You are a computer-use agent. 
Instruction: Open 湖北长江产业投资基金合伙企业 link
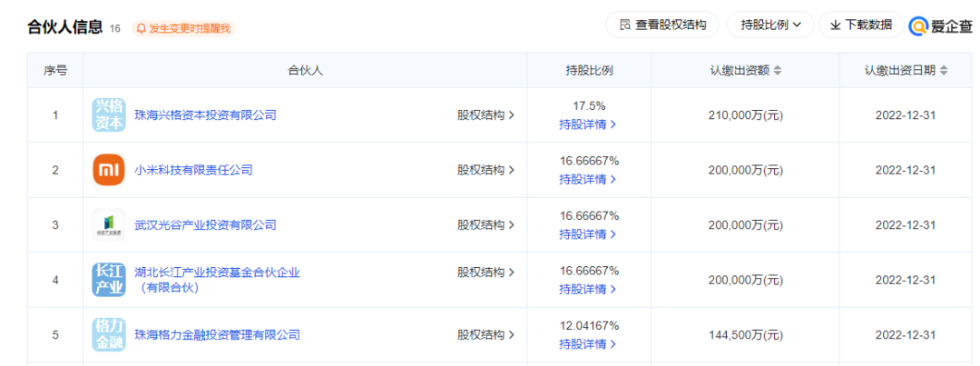217,272
